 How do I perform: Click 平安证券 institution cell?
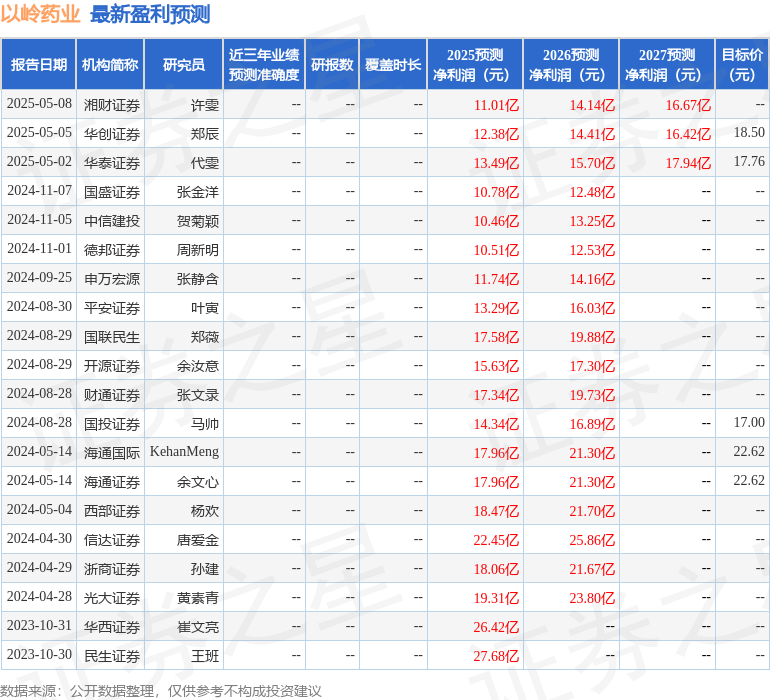point(111,308)
